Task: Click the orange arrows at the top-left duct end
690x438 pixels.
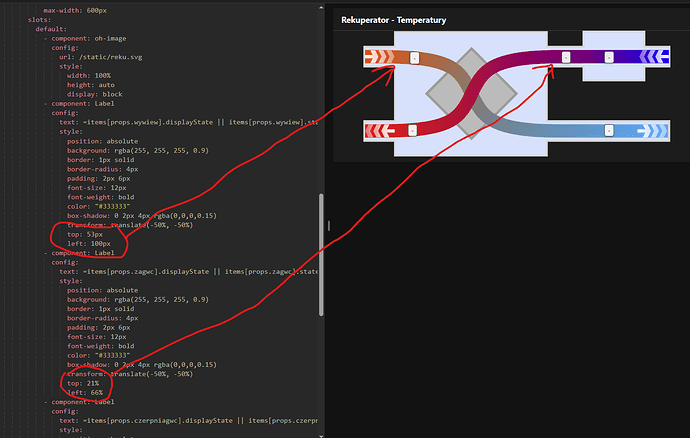Action: coord(379,56)
